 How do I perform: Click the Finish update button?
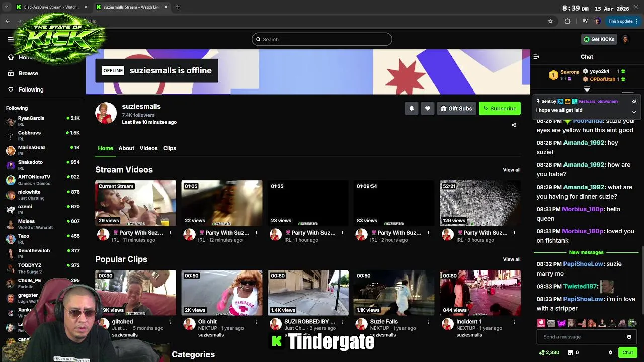tap(623, 21)
